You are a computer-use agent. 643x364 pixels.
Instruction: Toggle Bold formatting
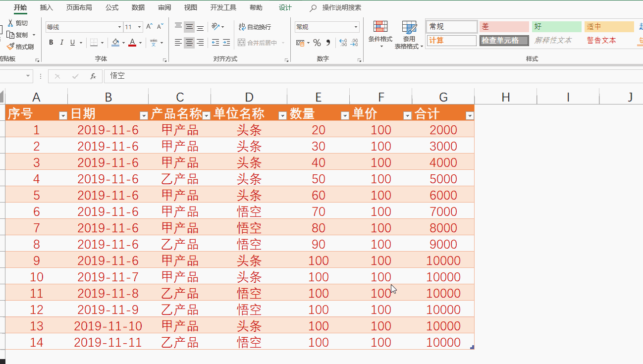pos(51,43)
